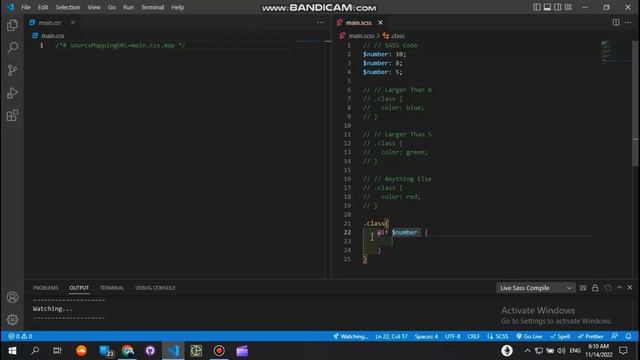The image size is (640, 360).
Task: Change end of line via CRLF
Action: click(x=473, y=336)
